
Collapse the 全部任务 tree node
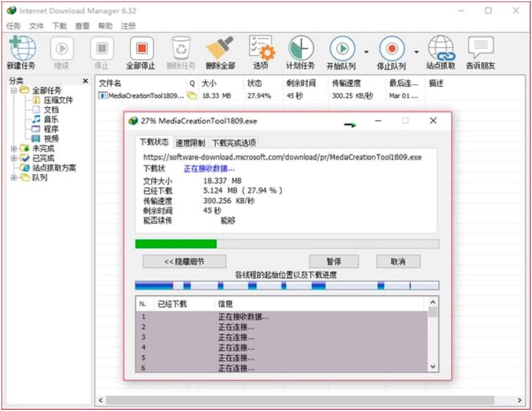(x=13, y=90)
